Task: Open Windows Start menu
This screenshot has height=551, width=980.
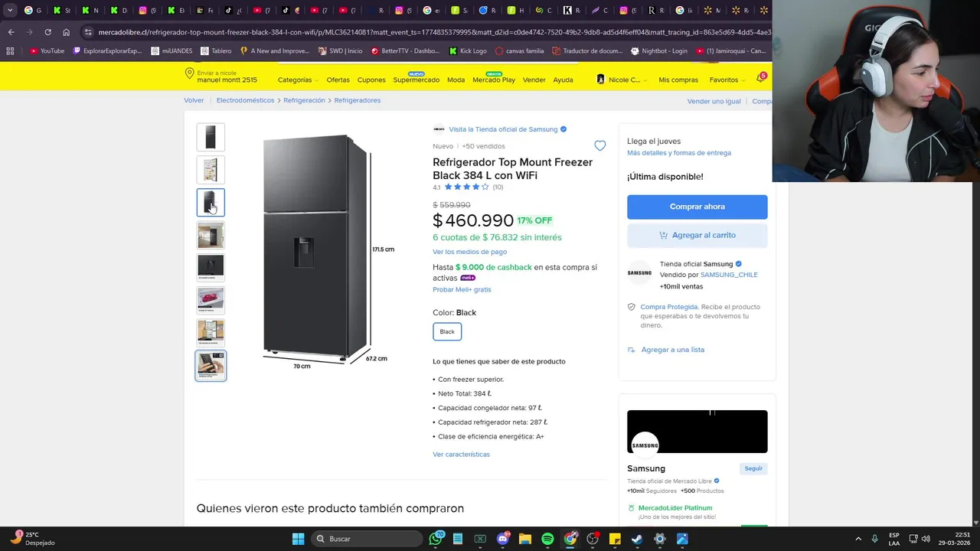Action: coord(298,539)
